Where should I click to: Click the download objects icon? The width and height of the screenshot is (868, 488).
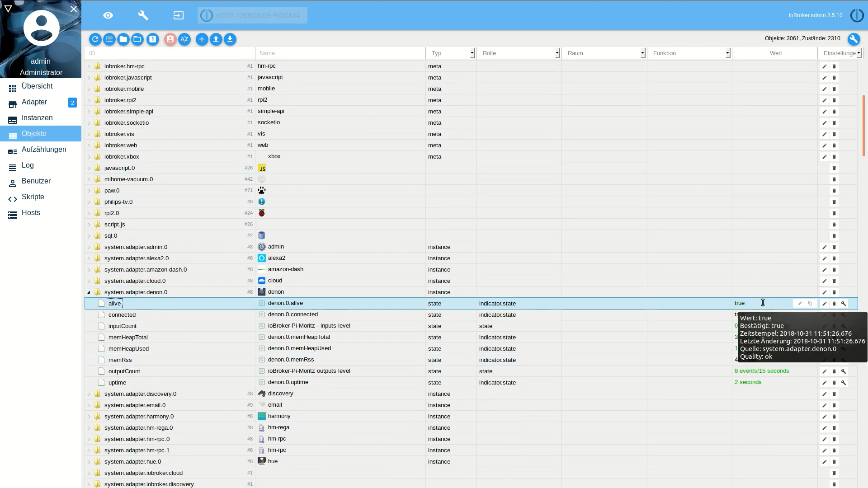(x=230, y=39)
